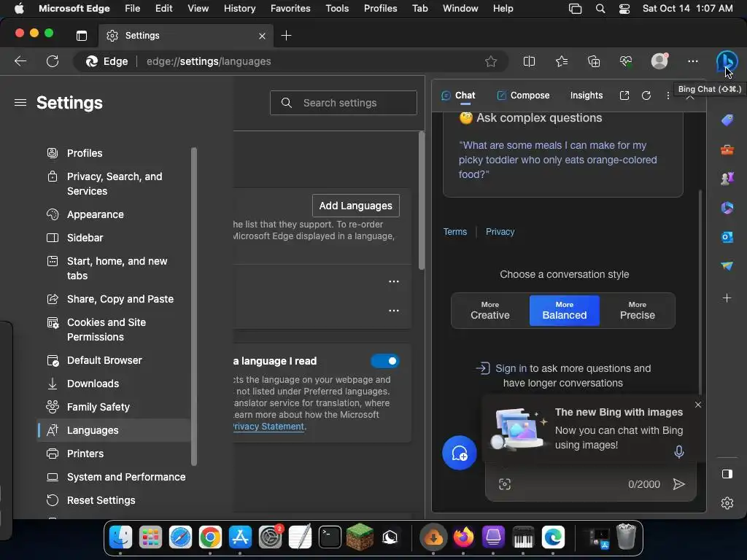Open the Outlook sidebar icon
747x560 pixels.
727,237
